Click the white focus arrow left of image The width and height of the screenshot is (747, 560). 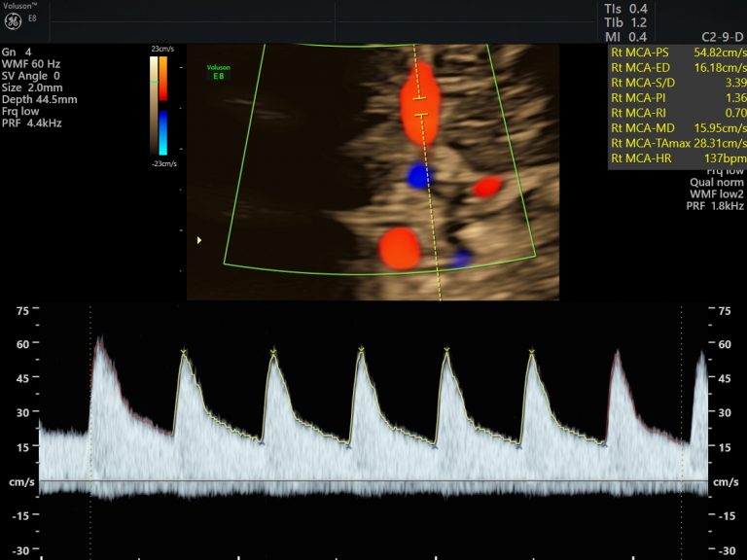click(199, 239)
